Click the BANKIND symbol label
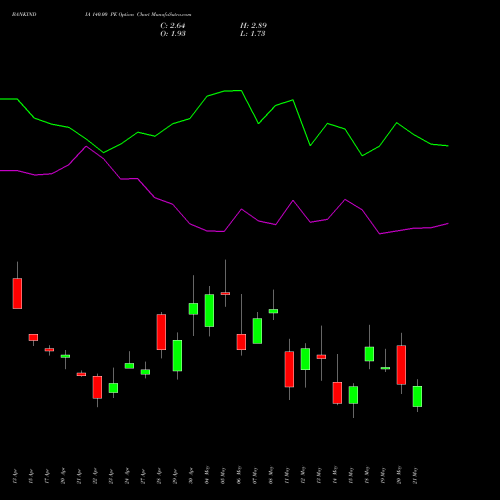This screenshot has width=500, height=500. pos(24,14)
